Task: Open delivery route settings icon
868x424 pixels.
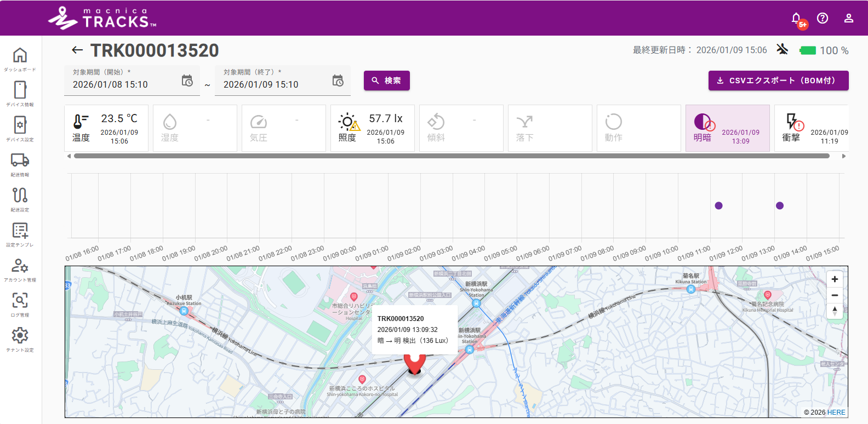Action: 20,196
